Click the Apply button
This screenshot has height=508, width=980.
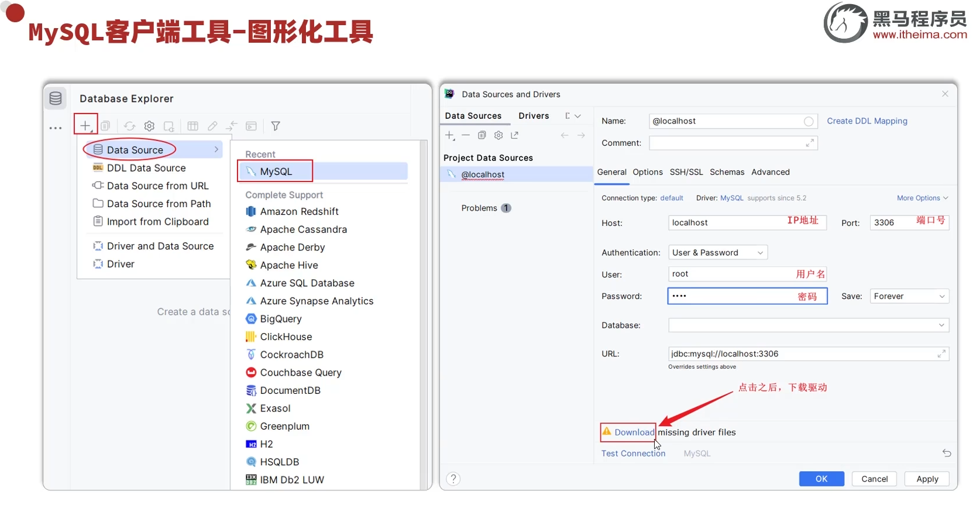(x=927, y=479)
